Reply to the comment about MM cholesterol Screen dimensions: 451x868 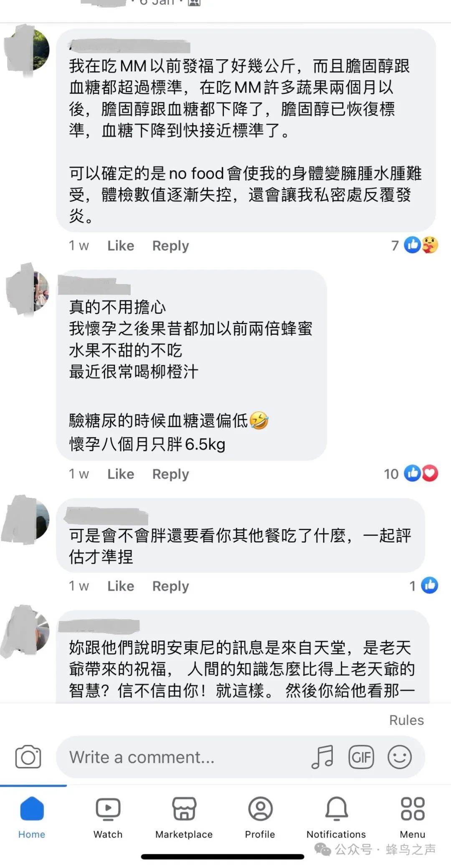pos(170,246)
